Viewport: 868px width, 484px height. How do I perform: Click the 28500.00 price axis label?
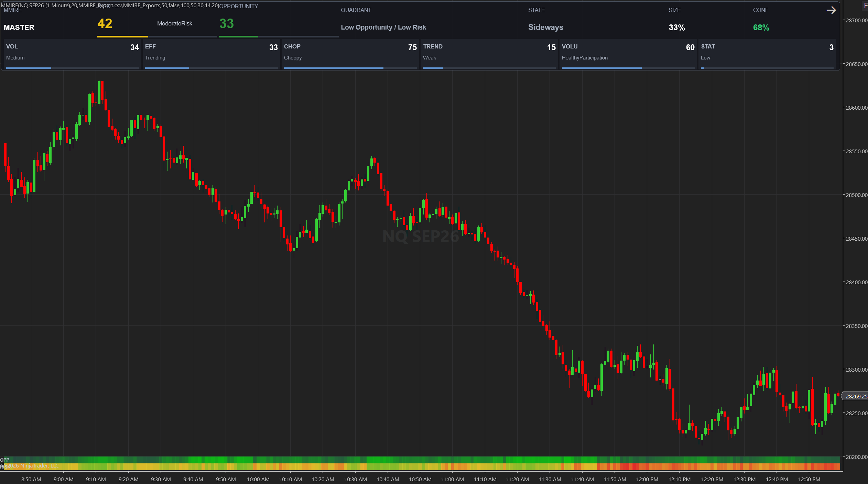click(x=856, y=195)
